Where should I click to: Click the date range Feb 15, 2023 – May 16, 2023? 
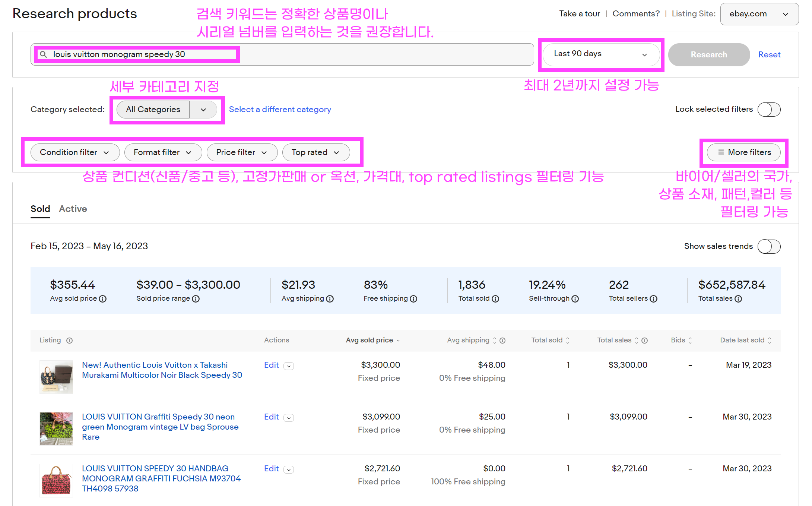coord(89,246)
